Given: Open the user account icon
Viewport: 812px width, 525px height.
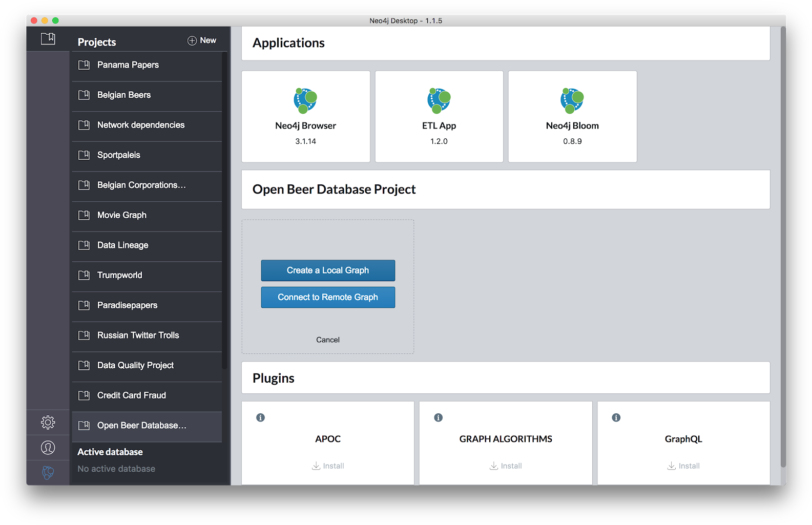Looking at the screenshot, I should [48, 448].
